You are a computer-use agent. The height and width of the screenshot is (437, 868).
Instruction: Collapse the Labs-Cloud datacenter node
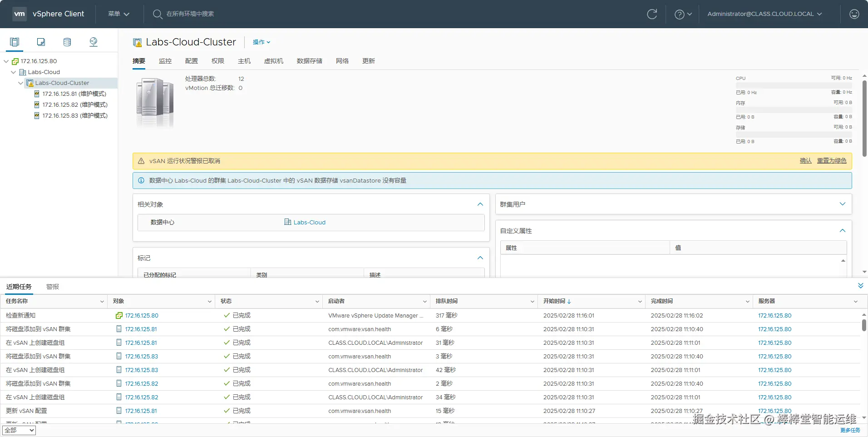[14, 72]
